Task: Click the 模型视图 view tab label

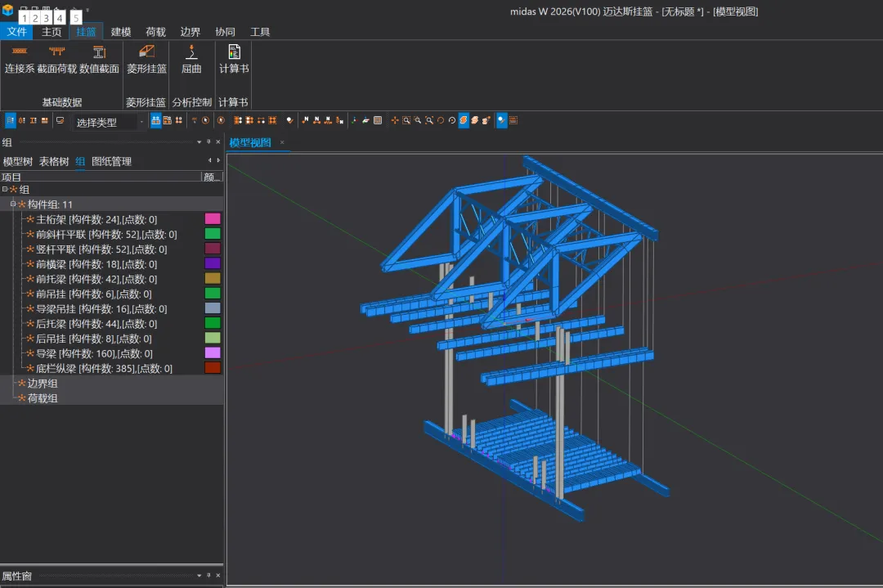Action: (250, 142)
